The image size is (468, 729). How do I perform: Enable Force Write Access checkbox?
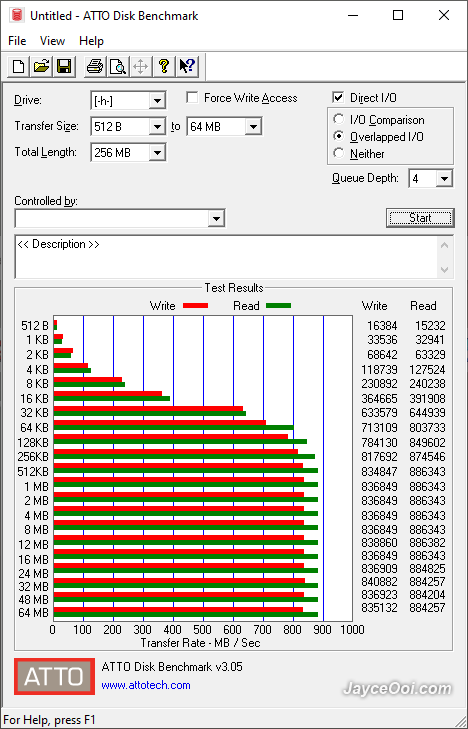click(x=191, y=98)
